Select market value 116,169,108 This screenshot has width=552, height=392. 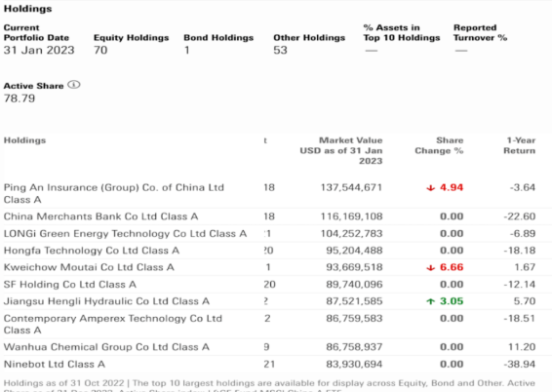pyautogui.click(x=351, y=216)
